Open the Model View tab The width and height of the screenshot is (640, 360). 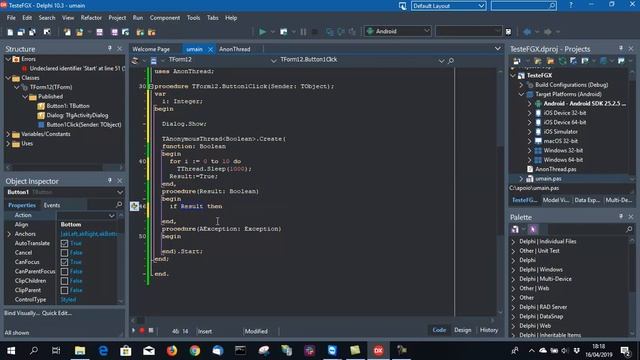coord(556,200)
